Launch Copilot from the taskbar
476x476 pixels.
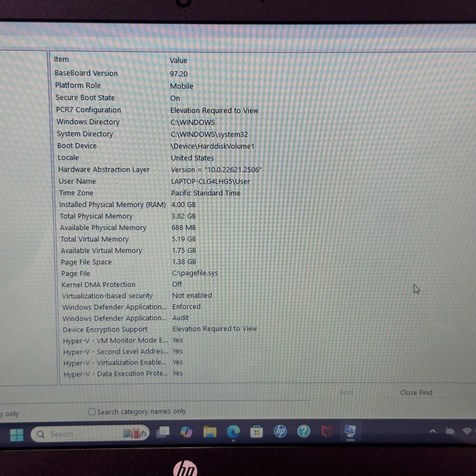pyautogui.click(x=186, y=432)
